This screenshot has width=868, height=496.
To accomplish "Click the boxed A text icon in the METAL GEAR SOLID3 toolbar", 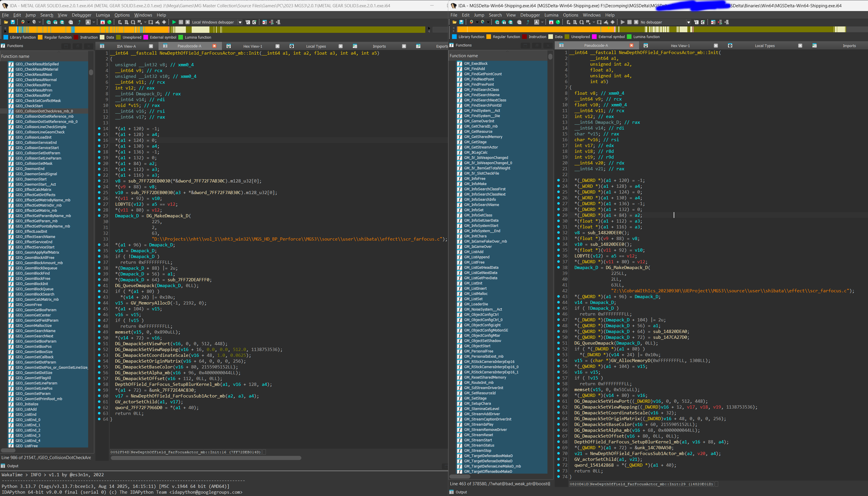I will point(88,22).
